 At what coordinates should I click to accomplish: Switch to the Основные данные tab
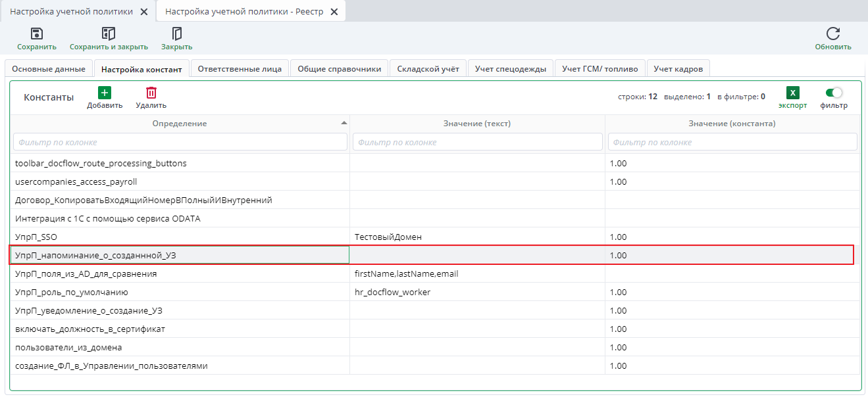[49, 68]
